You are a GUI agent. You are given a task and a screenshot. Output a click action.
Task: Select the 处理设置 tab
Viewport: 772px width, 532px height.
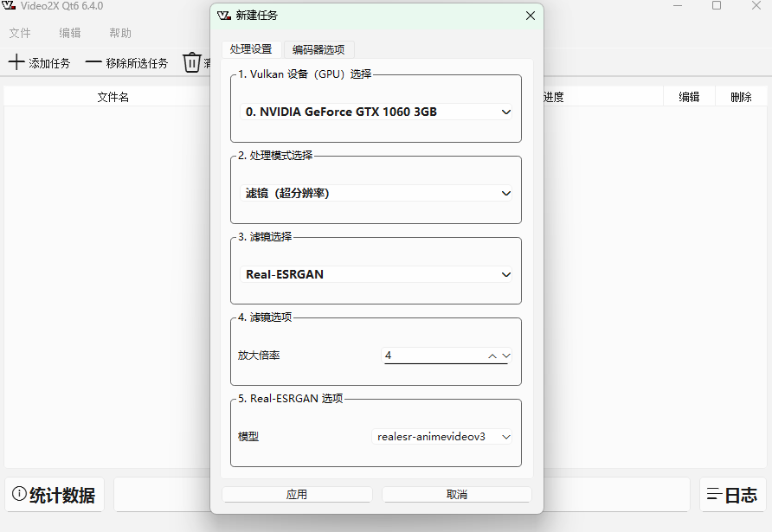[x=251, y=49]
